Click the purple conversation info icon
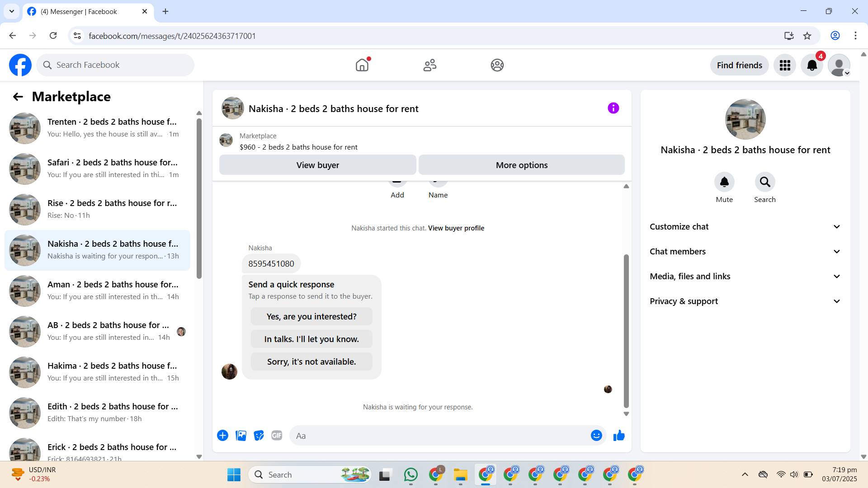 tap(613, 108)
